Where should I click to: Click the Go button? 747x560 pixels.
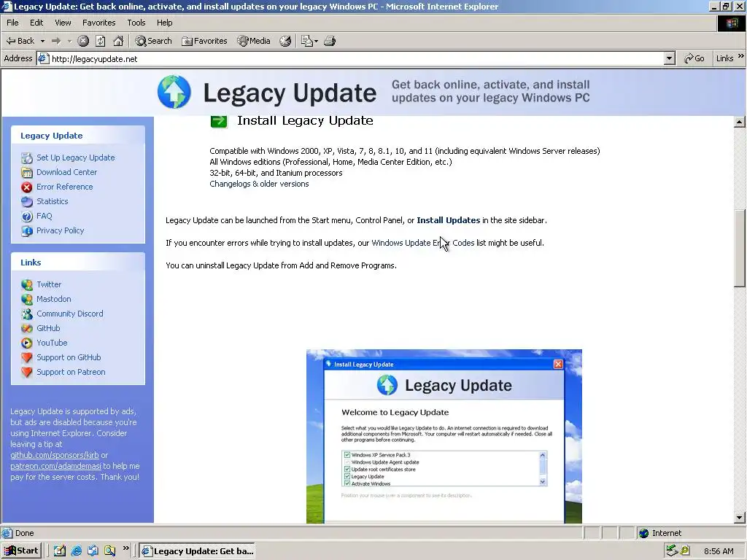click(x=694, y=58)
